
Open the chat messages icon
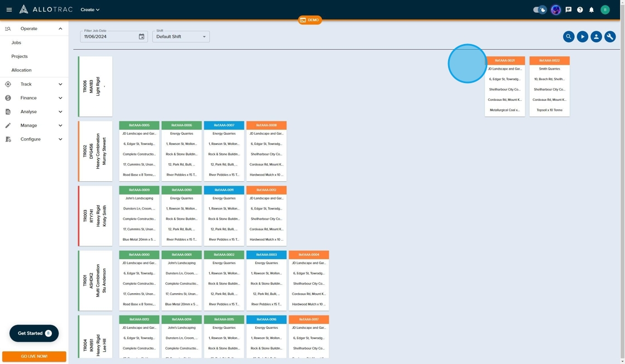pos(568,9)
